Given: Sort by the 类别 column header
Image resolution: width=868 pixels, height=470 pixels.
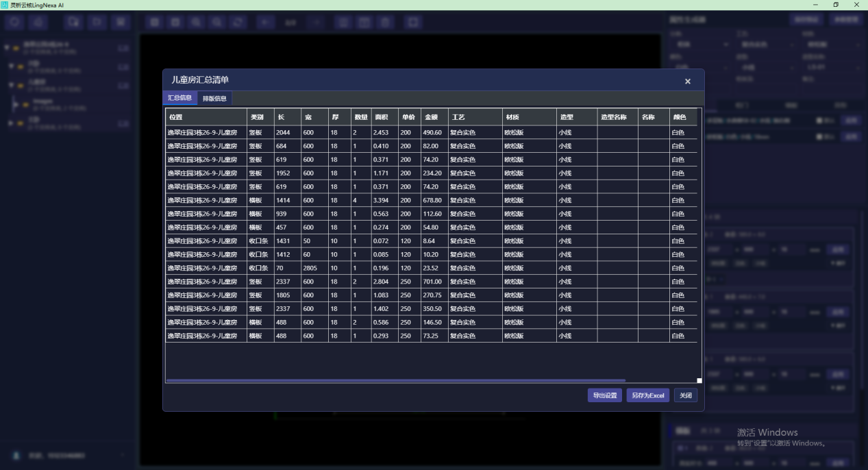Looking at the screenshot, I should pyautogui.click(x=260, y=117).
